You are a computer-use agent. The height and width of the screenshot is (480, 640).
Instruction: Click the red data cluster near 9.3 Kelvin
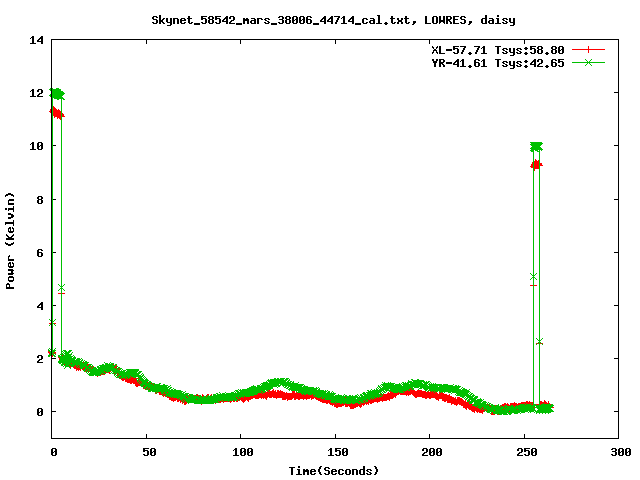tap(536, 165)
